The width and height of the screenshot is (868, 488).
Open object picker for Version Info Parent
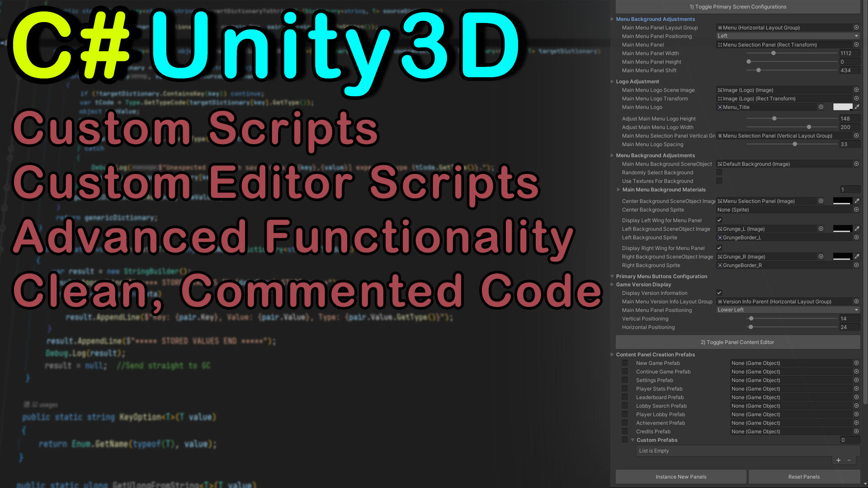point(856,301)
